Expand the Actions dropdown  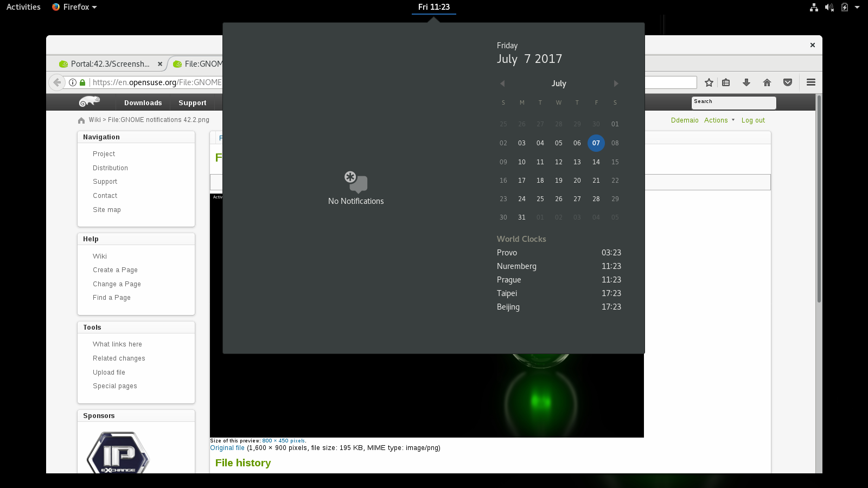719,120
